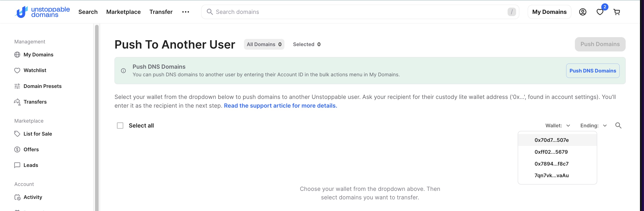Choose wallet 0xff02...5679
Screen dimensions: 644x211
coord(557,152)
